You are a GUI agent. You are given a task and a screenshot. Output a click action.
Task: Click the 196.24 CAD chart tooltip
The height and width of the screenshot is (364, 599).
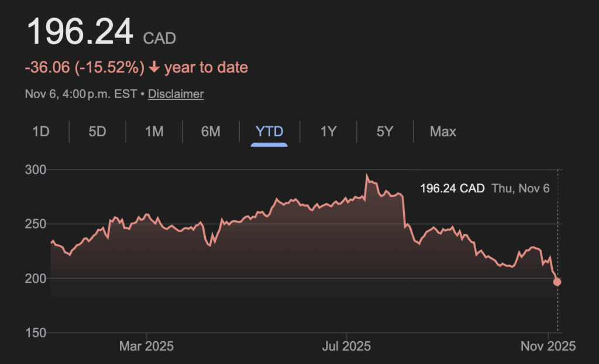(x=452, y=189)
